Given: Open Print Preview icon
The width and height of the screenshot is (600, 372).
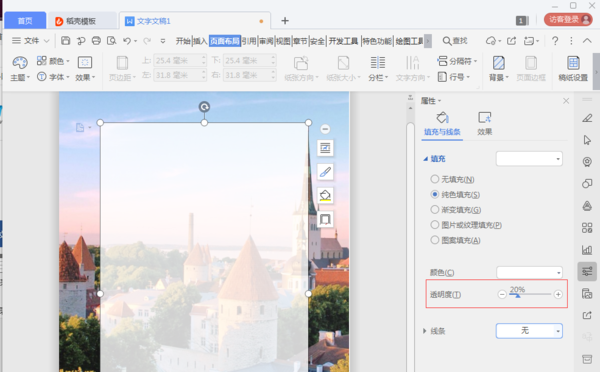Looking at the screenshot, I should [x=111, y=41].
